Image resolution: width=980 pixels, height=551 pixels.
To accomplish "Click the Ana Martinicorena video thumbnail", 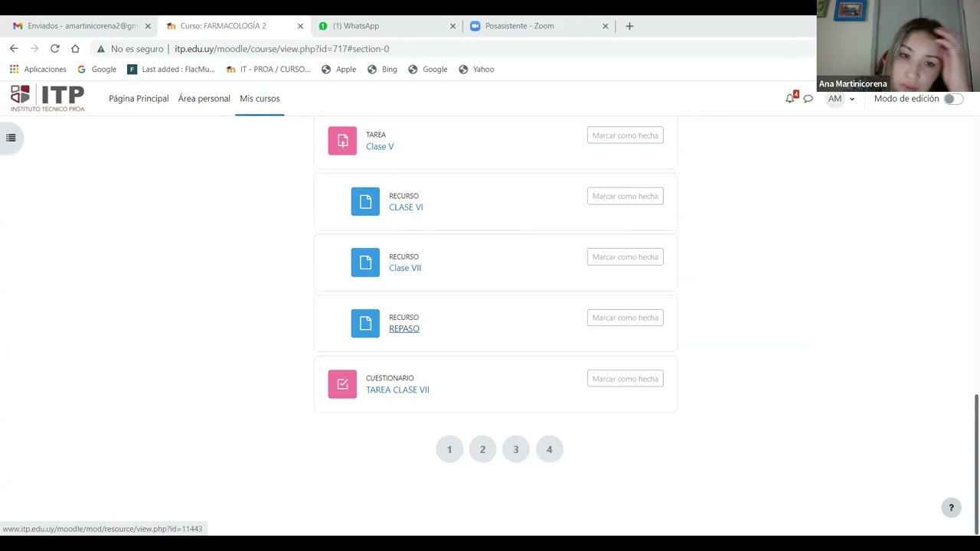I will (x=898, y=46).
